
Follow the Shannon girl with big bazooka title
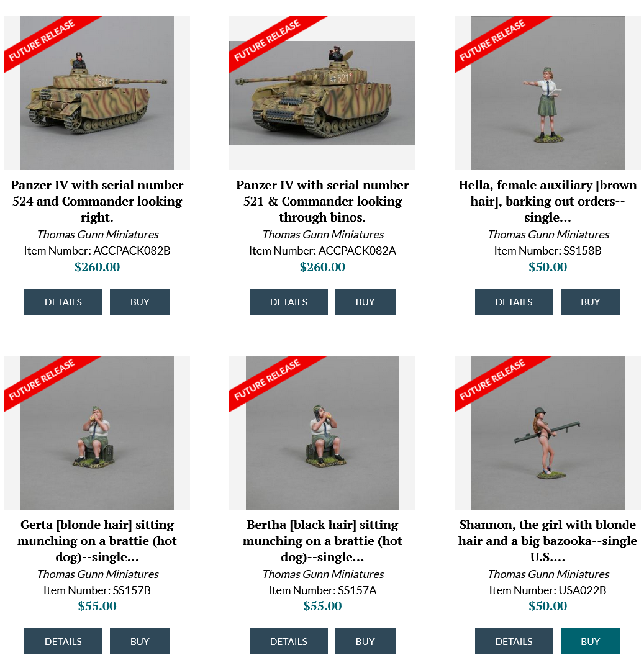(548, 541)
